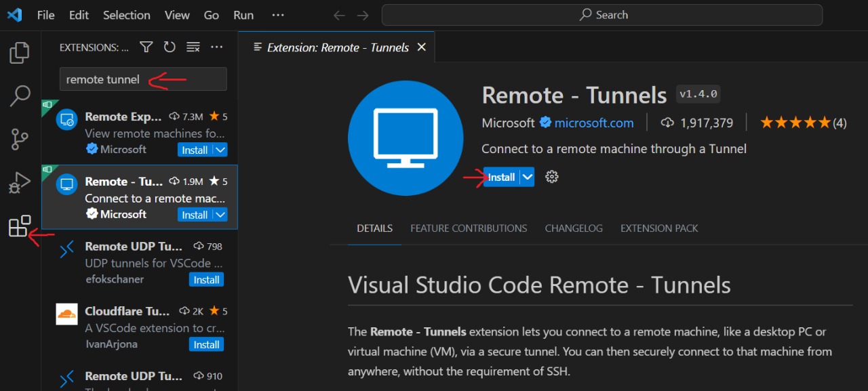
Task: Open the Search view
Action: pos(20,96)
